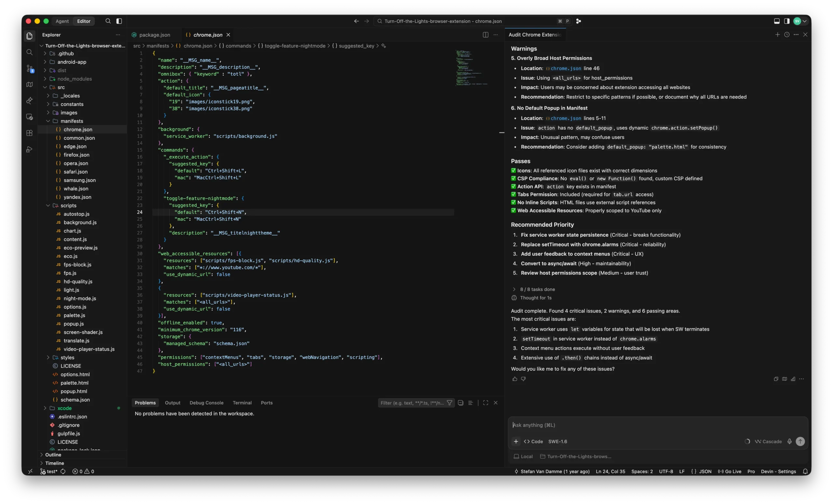Synchronize changes icon in status bar
This screenshot has height=504, width=833.
point(63,471)
